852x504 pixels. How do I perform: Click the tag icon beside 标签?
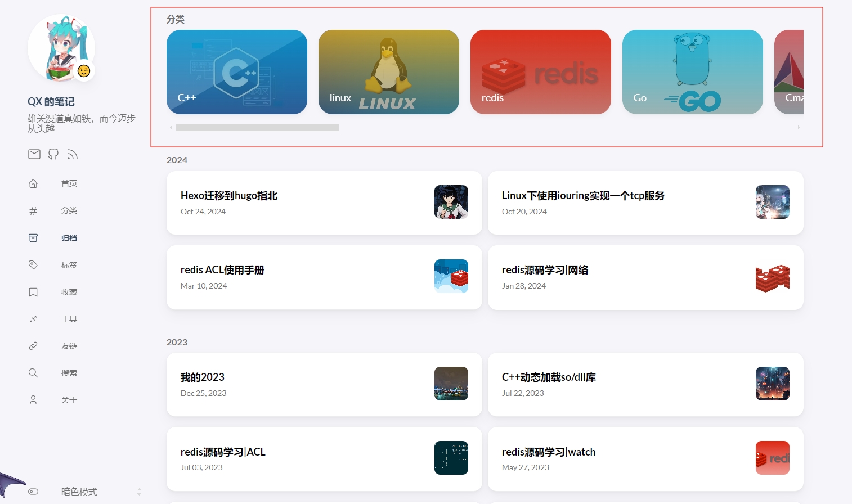click(x=33, y=265)
